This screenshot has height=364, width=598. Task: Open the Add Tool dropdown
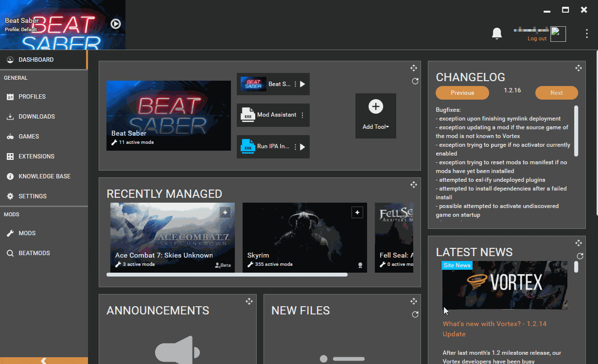pyautogui.click(x=376, y=116)
